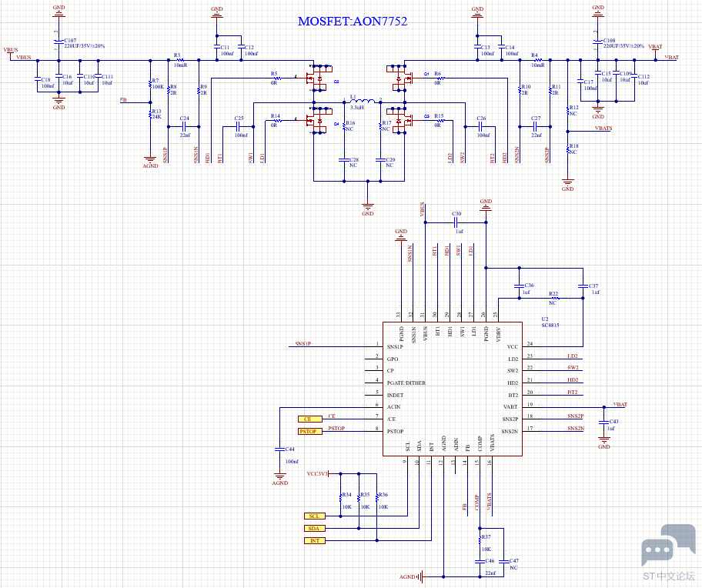Click the SDA port tag

tap(313, 528)
